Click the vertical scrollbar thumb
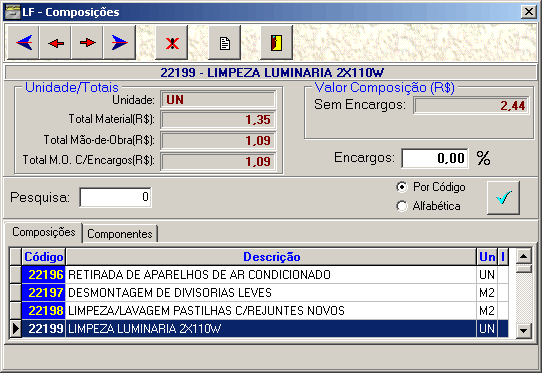 tap(524, 269)
